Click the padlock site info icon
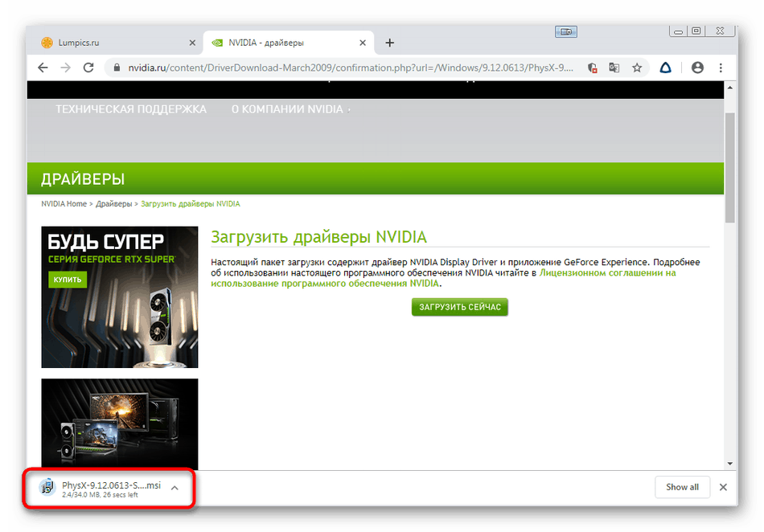This screenshot has width=764, height=532. click(x=117, y=68)
